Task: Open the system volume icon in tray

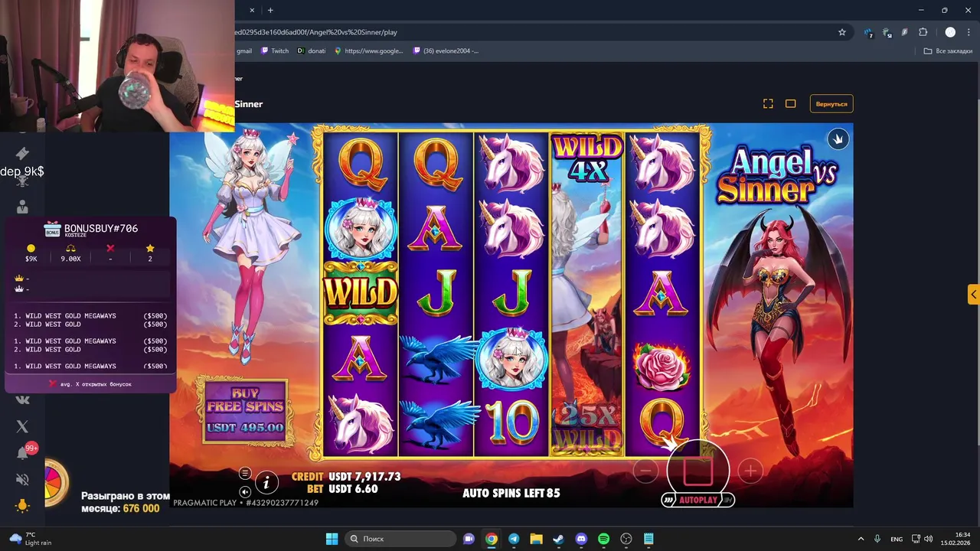Action: coord(928,539)
